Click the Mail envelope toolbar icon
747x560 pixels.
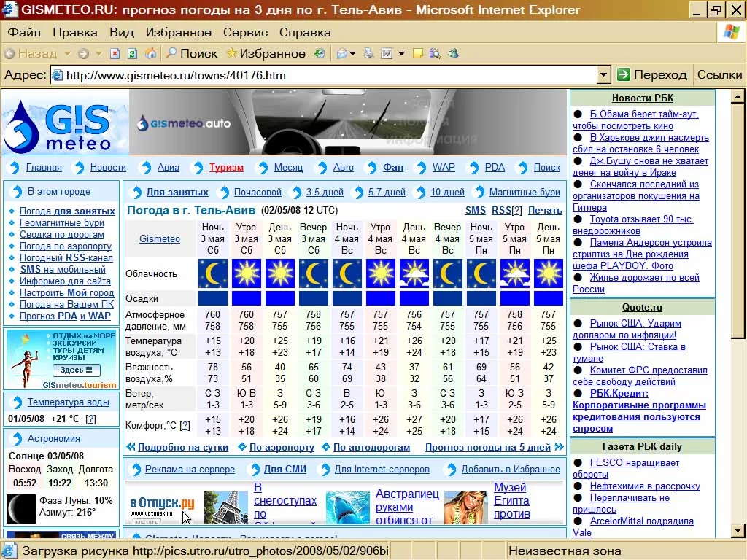(x=341, y=53)
